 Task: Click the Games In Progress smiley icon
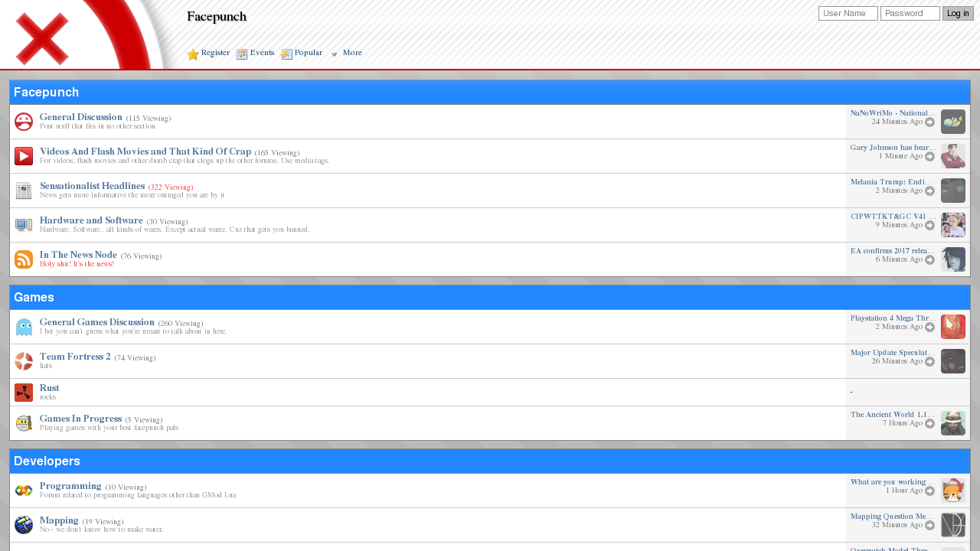24,423
